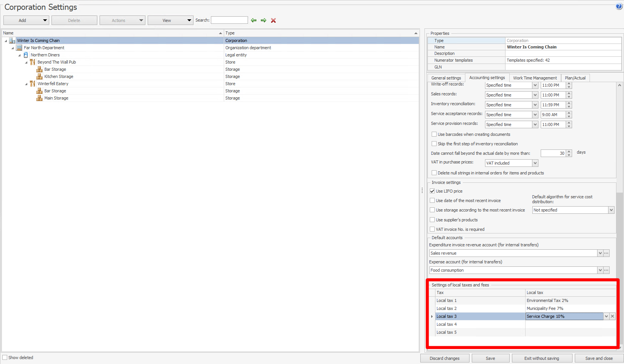The height and width of the screenshot is (364, 624).
Task: Open the Actions dropdown button
Action: pyautogui.click(x=122, y=20)
